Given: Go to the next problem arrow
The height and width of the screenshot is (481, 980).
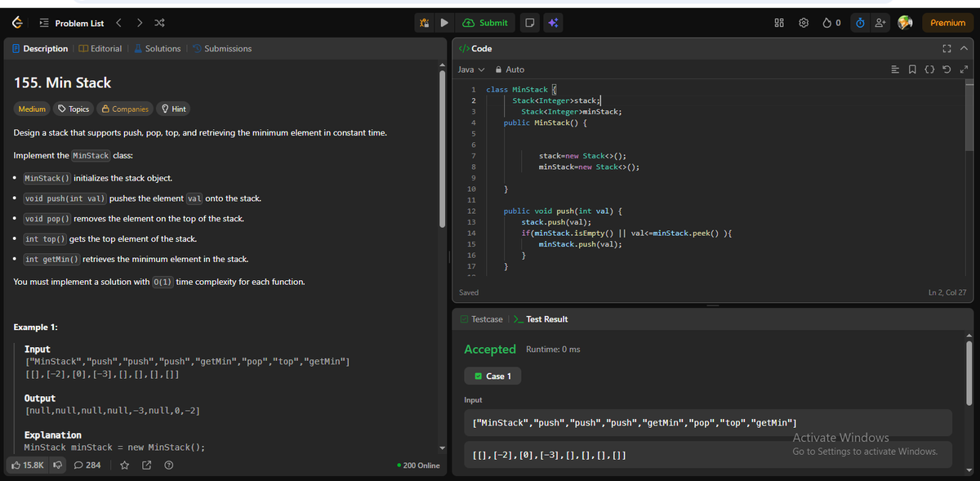Looking at the screenshot, I should (139, 23).
